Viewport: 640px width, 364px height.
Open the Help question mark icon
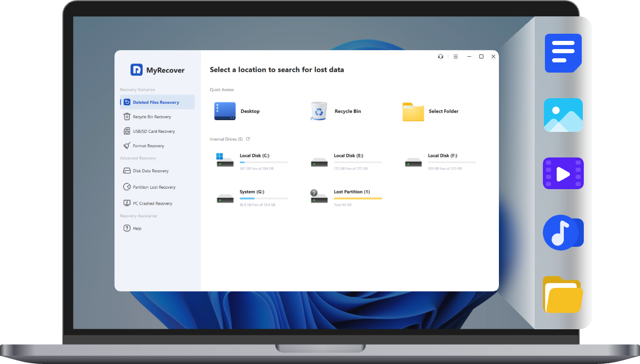[x=127, y=229]
